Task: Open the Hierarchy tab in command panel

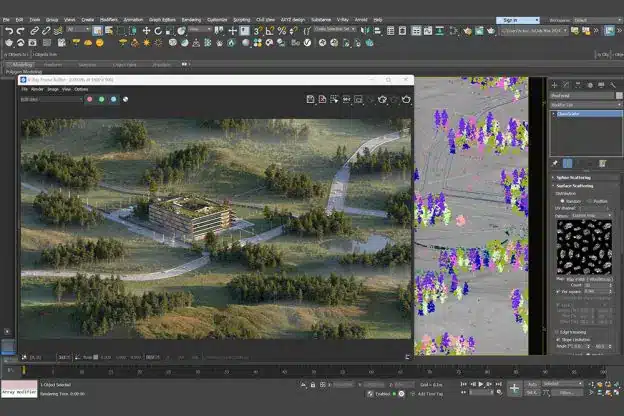Action: tap(578, 85)
